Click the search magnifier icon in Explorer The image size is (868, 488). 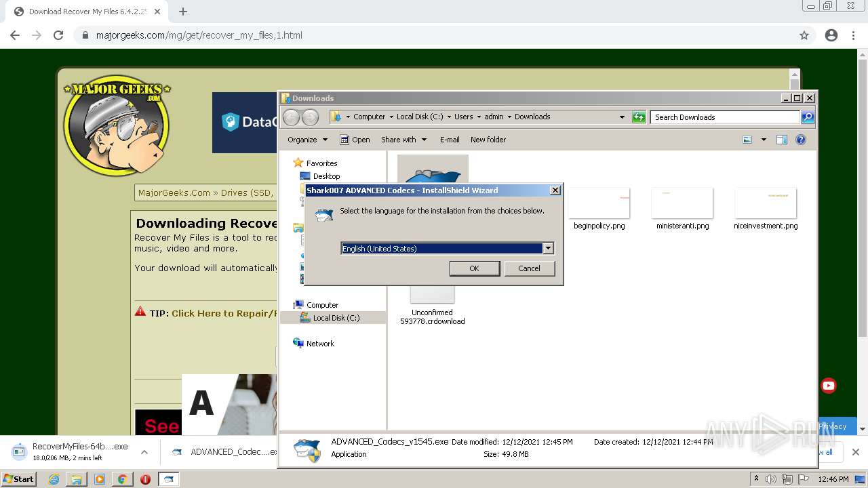(807, 117)
